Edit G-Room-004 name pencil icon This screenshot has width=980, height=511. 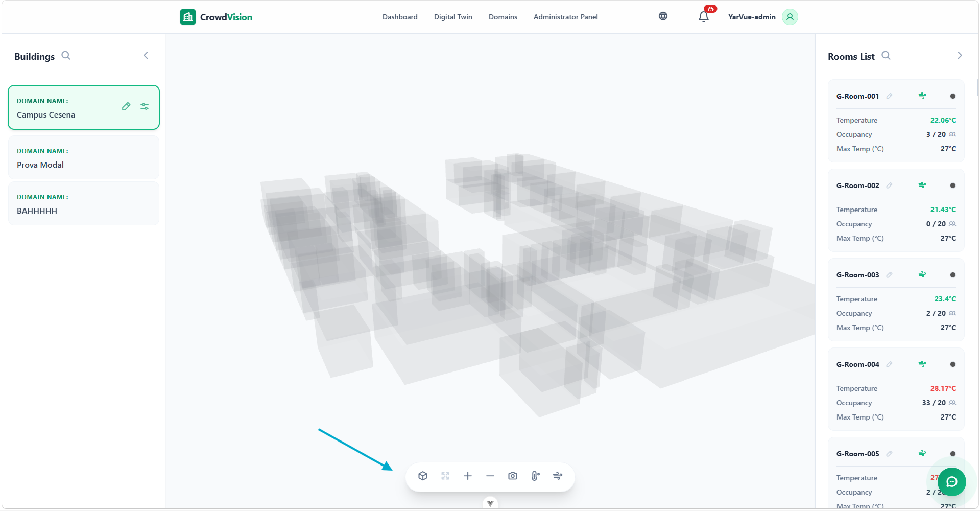click(x=889, y=364)
